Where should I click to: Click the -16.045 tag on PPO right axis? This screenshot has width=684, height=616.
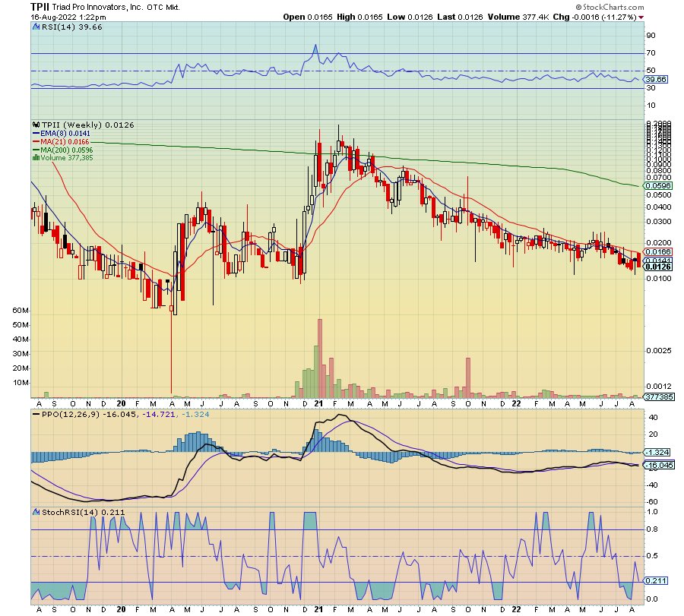(660, 465)
